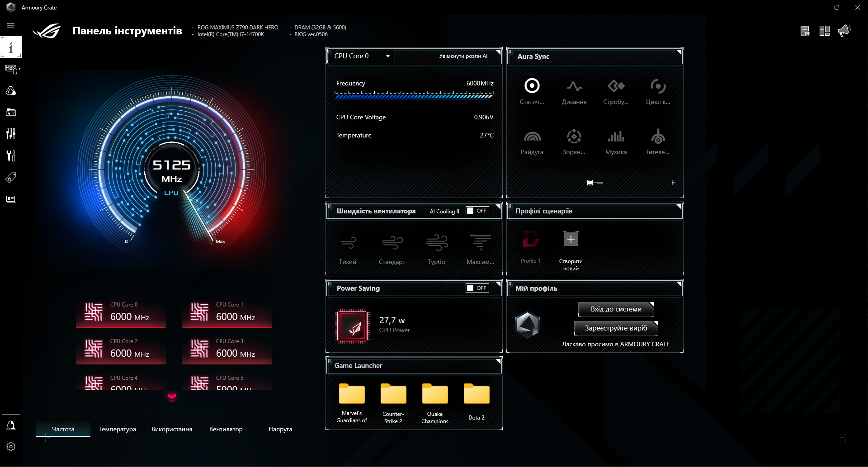Open the fan controls icon in the sidebar
The width and height of the screenshot is (868, 467).
11,134
